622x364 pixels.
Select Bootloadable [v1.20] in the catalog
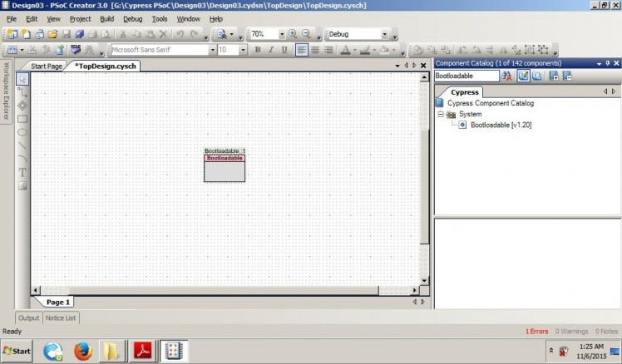coord(501,125)
